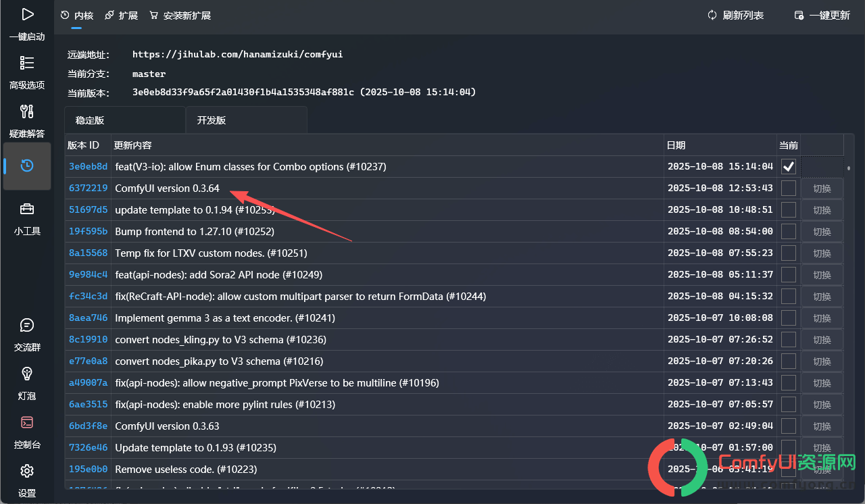
Task: Select the version history clock icon
Action: click(x=27, y=166)
